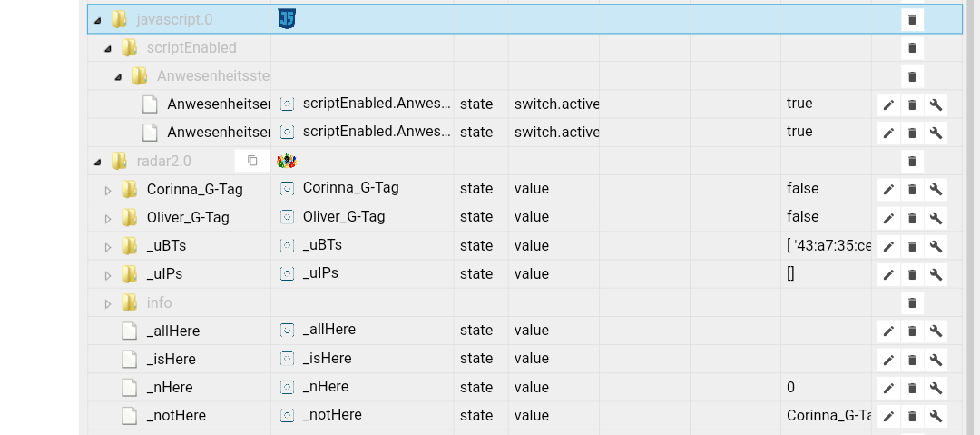Screen dimensions: 980x435
Task: Open custom settings wrench for Corinna_G-Tag
Action: click(x=936, y=190)
